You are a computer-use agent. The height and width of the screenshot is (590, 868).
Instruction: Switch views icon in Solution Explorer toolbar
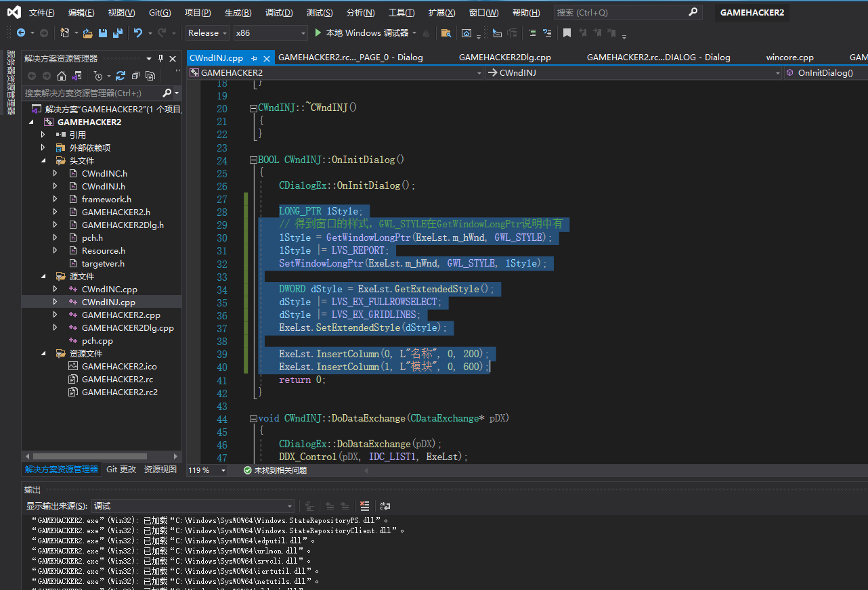coord(77,76)
